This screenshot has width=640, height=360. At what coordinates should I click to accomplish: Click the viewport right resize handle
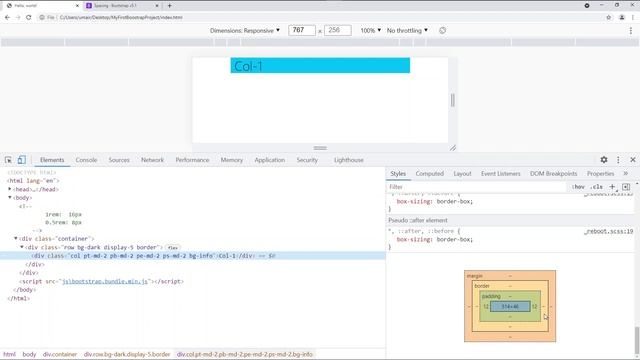[452, 100]
